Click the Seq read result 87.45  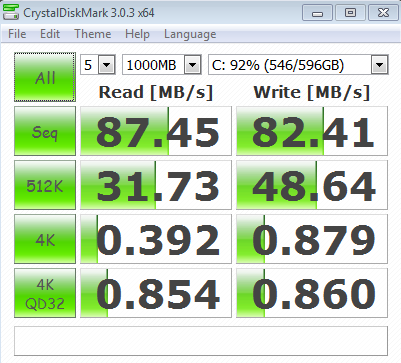point(156,131)
